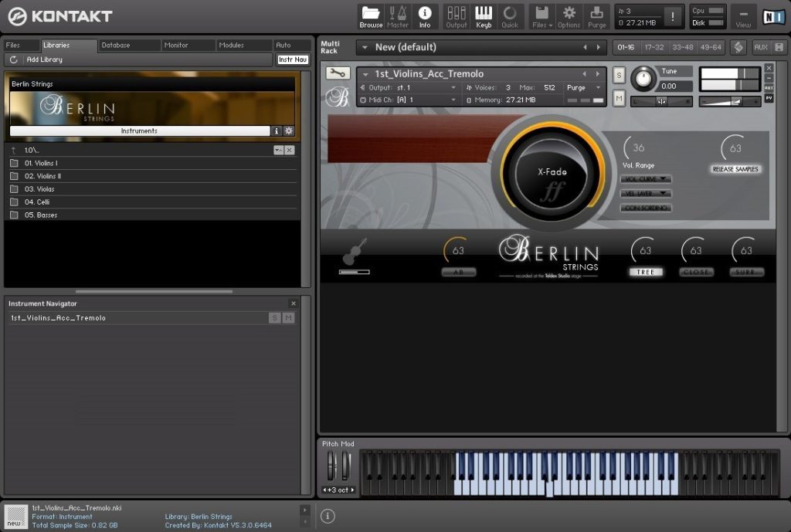
Task: Click the Master editor metronome icon
Action: 398,16
